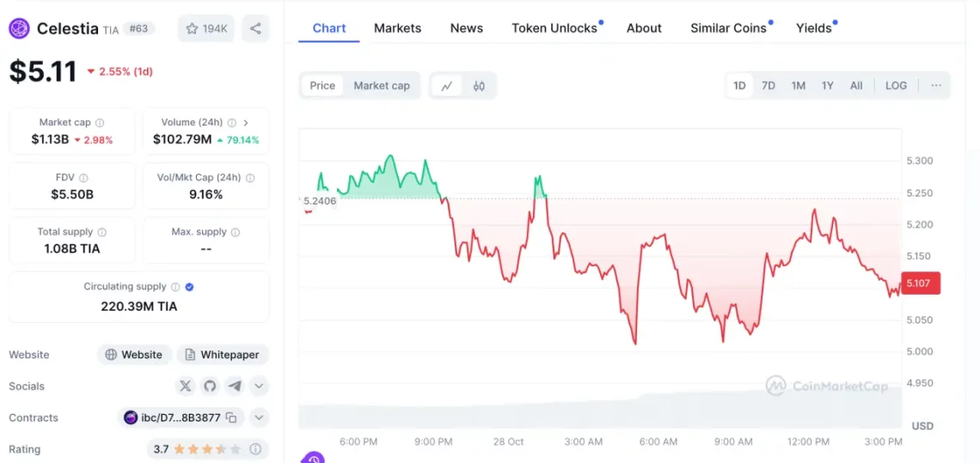Toggle chart to Price view
The image size is (980, 463).
coord(322,86)
